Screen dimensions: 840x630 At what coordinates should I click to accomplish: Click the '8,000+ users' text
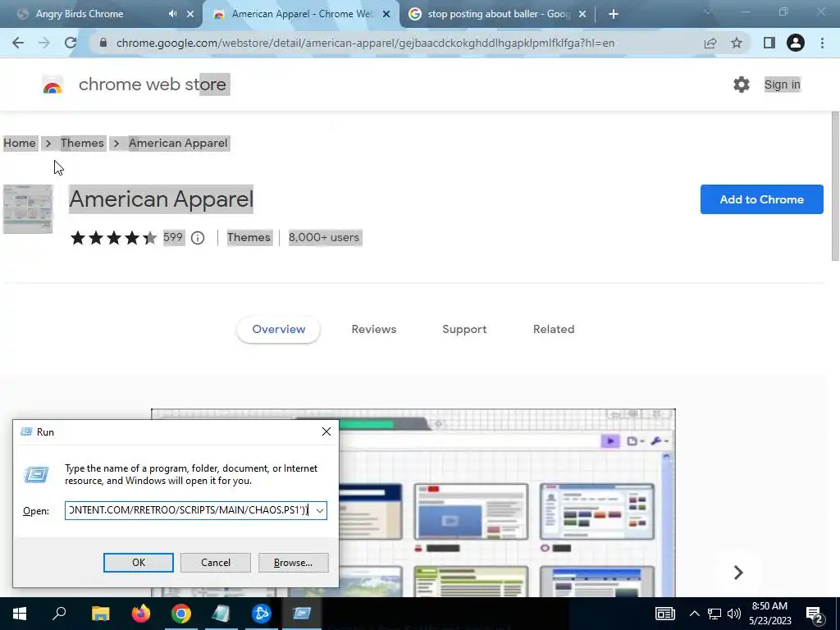(324, 238)
